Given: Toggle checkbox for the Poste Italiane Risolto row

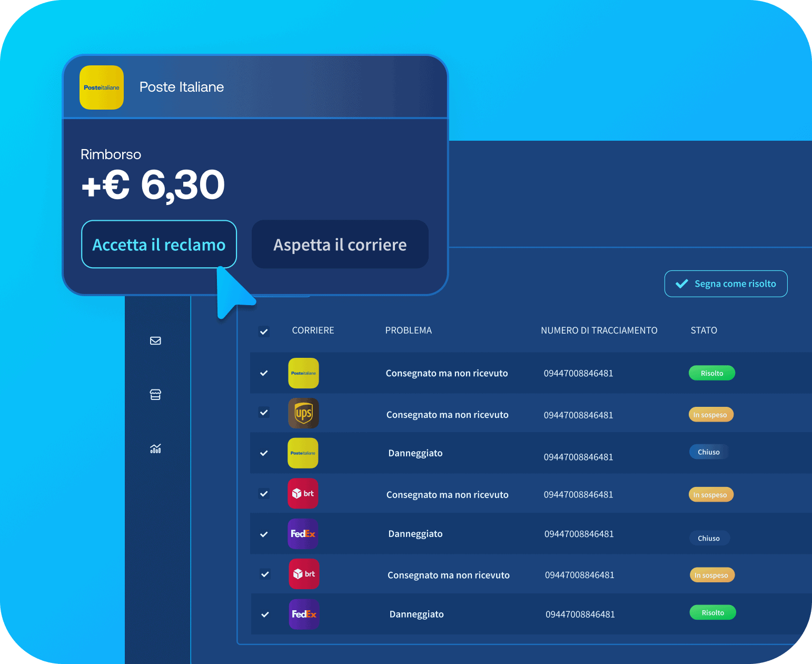Looking at the screenshot, I should [x=264, y=373].
